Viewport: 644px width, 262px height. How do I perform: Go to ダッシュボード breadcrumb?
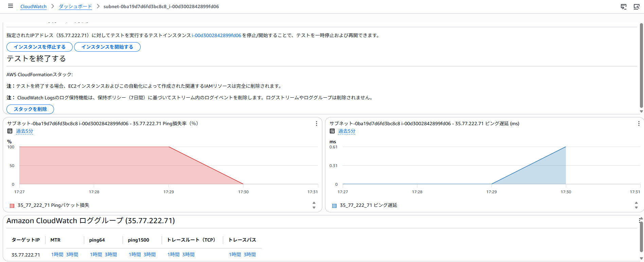75,6
